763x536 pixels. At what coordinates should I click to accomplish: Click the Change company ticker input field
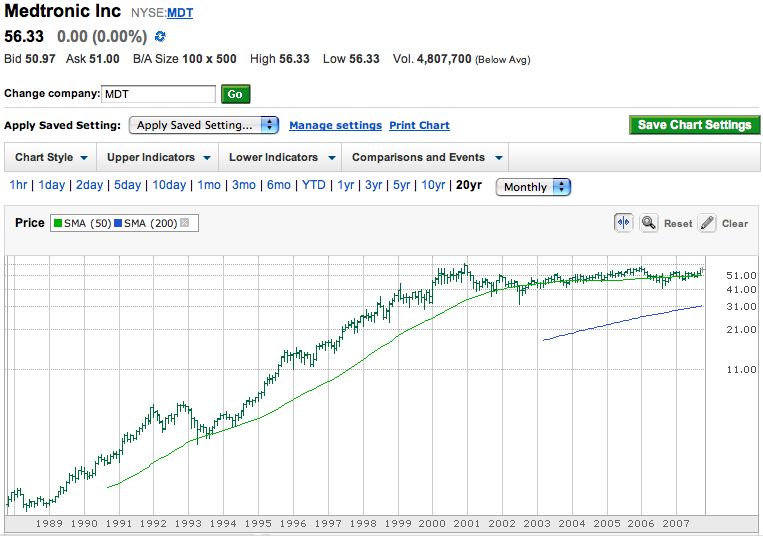[x=159, y=94]
